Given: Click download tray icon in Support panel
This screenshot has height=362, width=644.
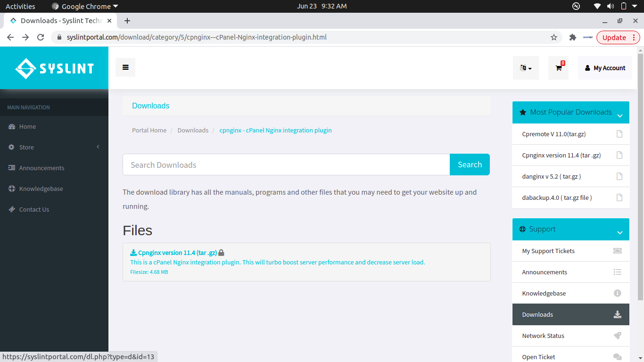Looking at the screenshot, I should click(x=618, y=314).
